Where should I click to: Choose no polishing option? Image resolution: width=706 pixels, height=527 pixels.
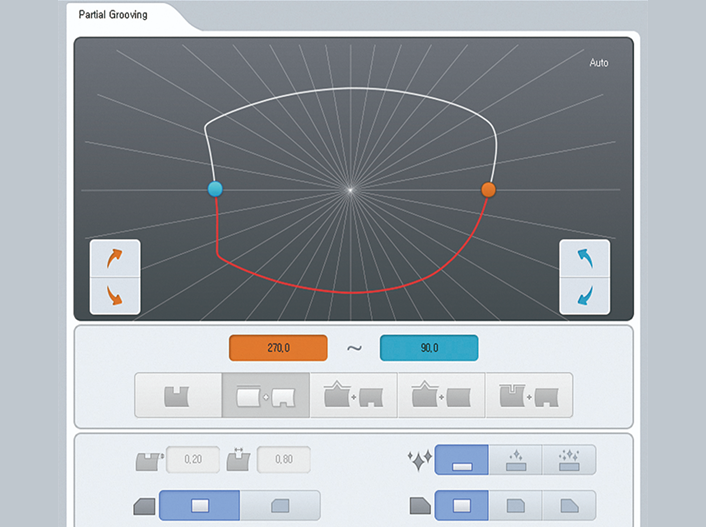coord(462,460)
